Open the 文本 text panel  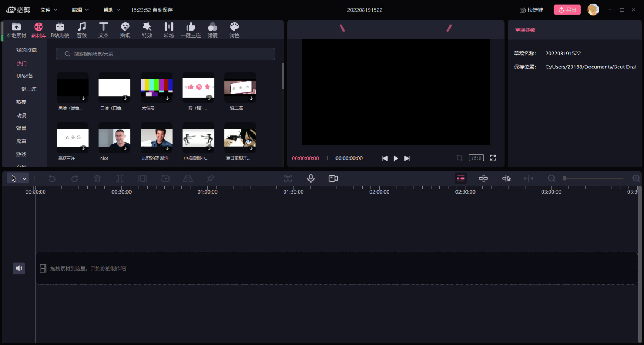[103, 30]
